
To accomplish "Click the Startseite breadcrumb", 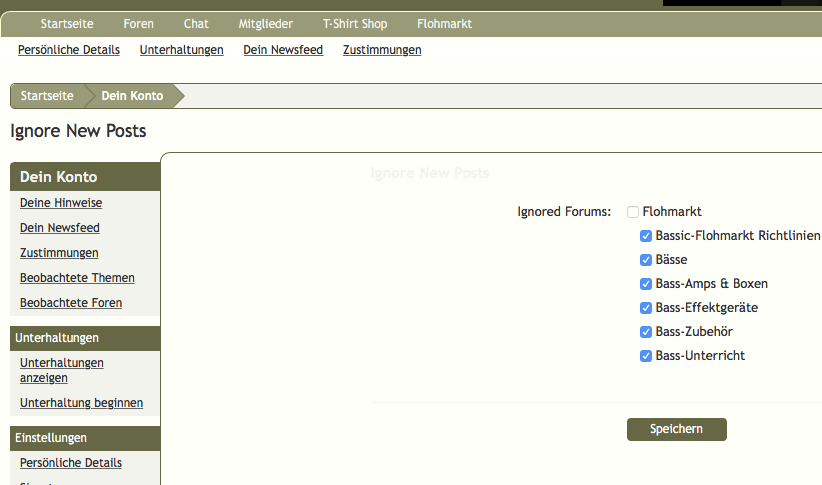I will [47, 96].
